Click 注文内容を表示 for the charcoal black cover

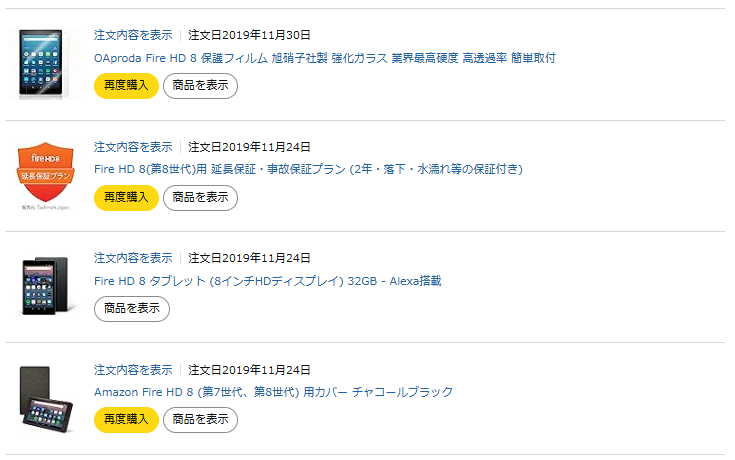133,370
